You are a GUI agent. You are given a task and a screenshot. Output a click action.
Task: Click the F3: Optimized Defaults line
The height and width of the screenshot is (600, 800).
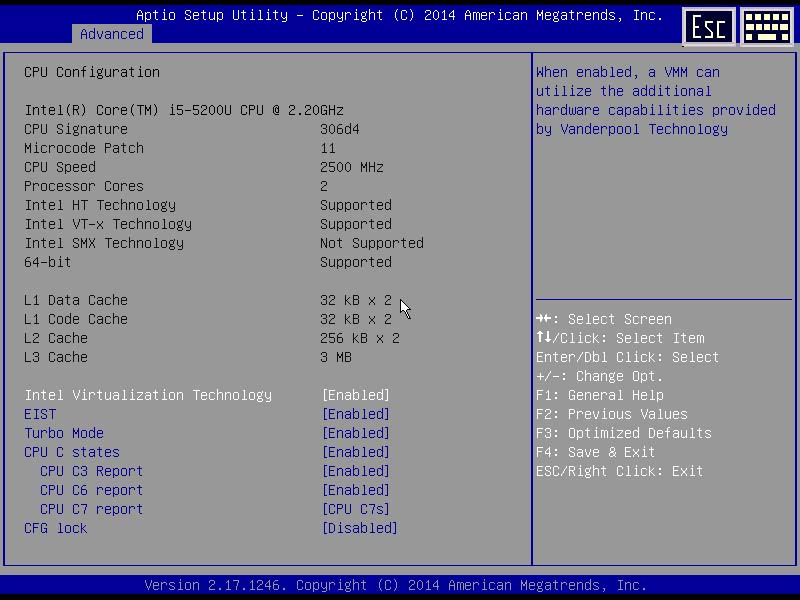[x=623, y=433]
